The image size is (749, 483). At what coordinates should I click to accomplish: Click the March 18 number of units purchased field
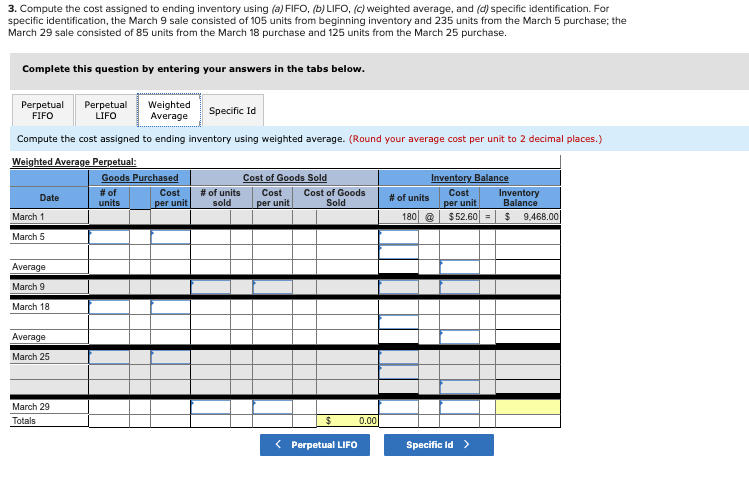click(x=109, y=307)
